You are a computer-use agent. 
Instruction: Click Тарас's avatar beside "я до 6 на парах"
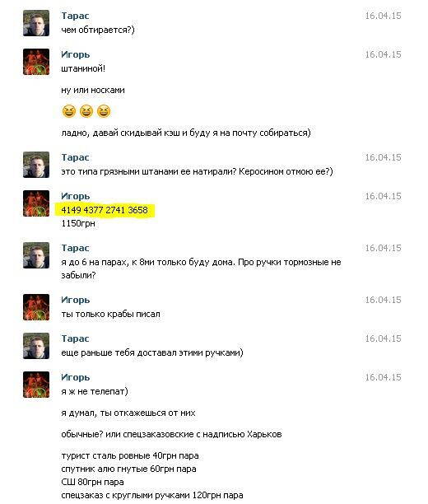(x=36, y=255)
